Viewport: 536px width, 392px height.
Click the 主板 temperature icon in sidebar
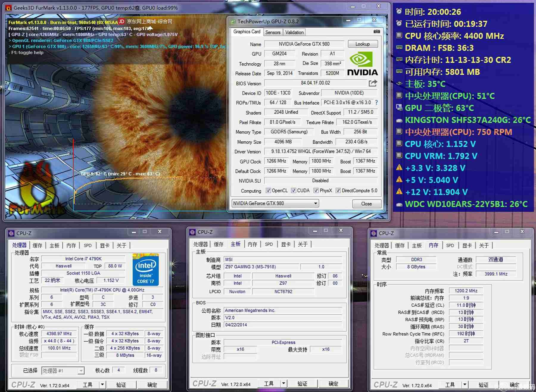[x=399, y=84]
